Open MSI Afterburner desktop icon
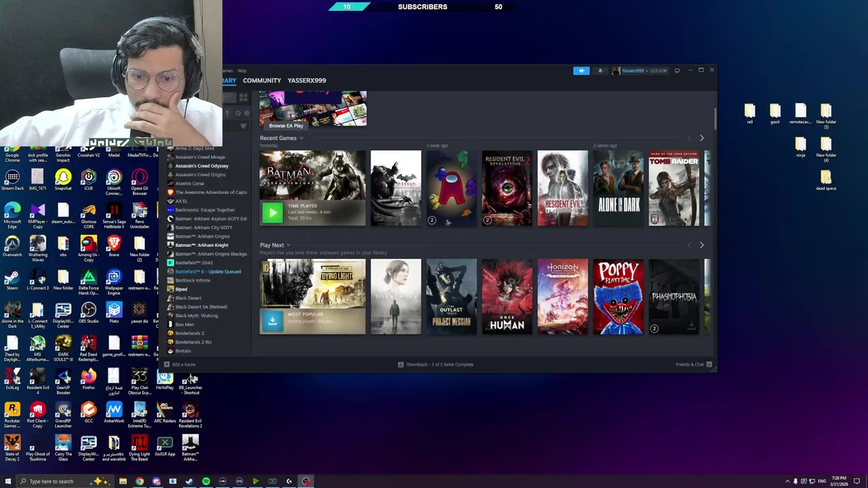868x488 pixels. point(37,348)
